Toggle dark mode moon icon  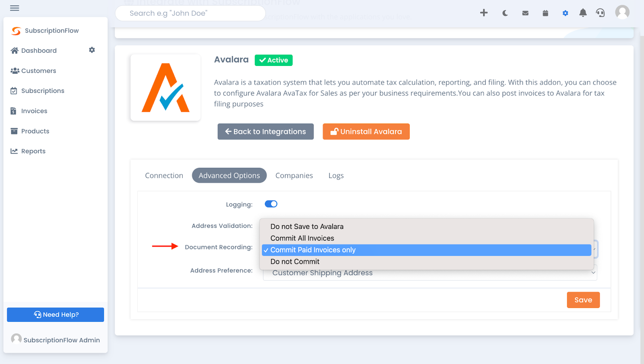tap(505, 13)
